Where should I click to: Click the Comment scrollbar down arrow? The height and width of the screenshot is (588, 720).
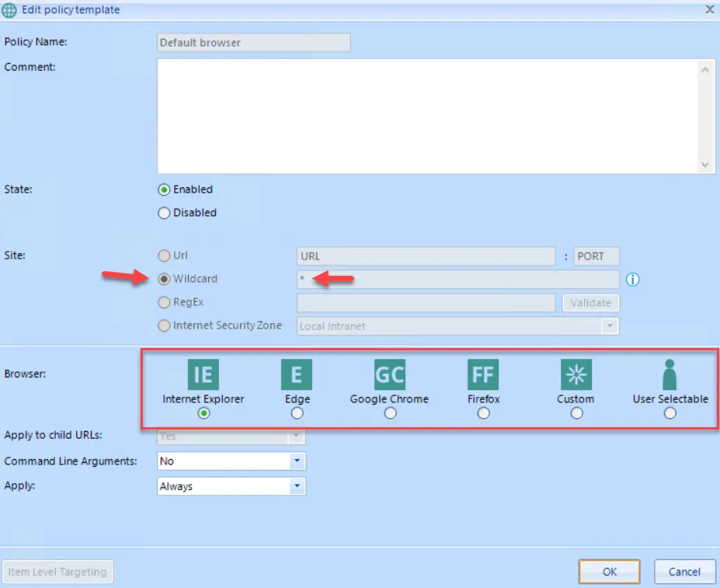tap(705, 165)
